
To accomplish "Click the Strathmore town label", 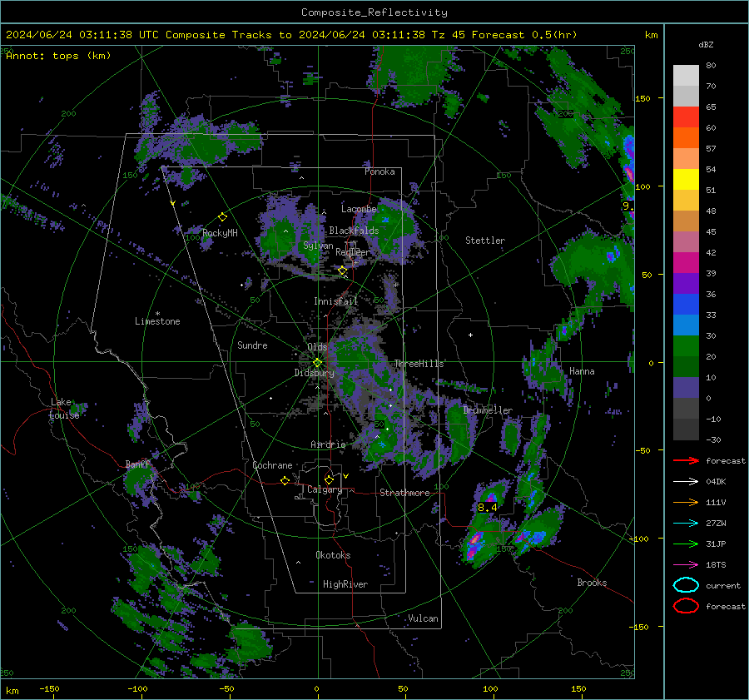I will [x=404, y=493].
